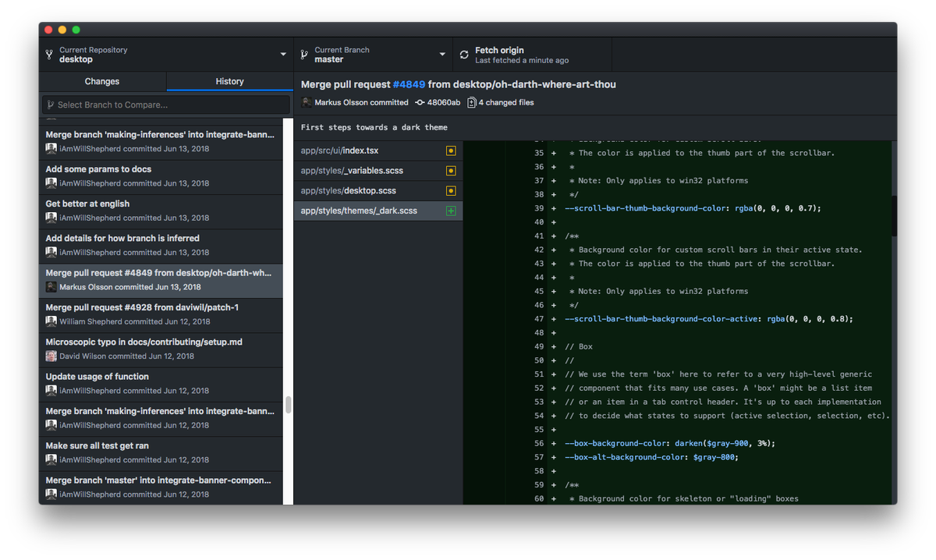Screen dimensions: 936x560
Task: Switch to the History tab
Action: pos(229,81)
